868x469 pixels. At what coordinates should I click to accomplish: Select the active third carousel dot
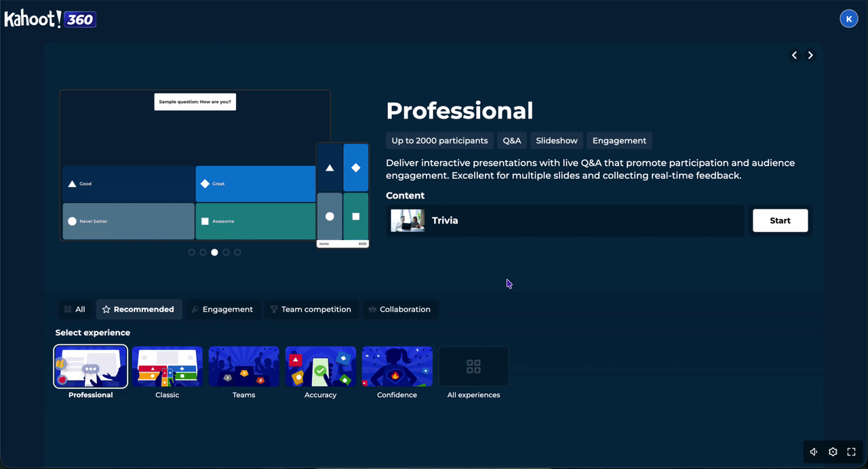[x=214, y=252]
